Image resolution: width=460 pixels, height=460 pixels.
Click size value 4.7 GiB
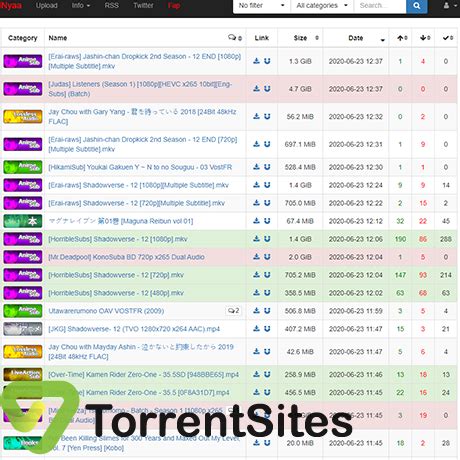click(x=300, y=89)
